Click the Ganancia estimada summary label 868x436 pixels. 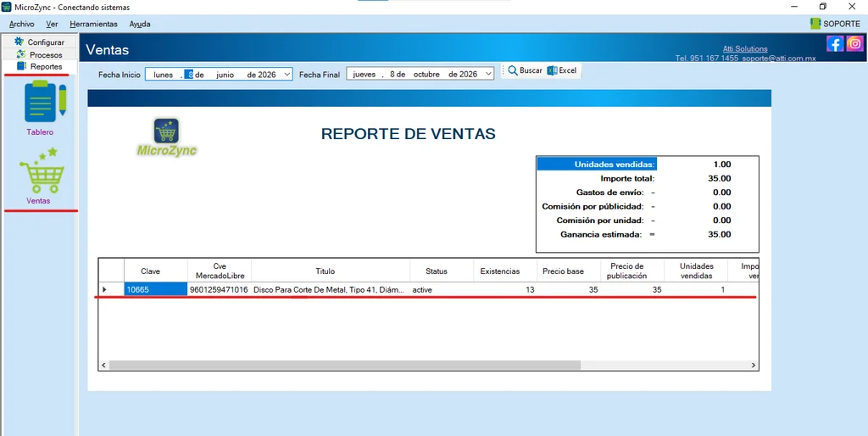[601, 234]
